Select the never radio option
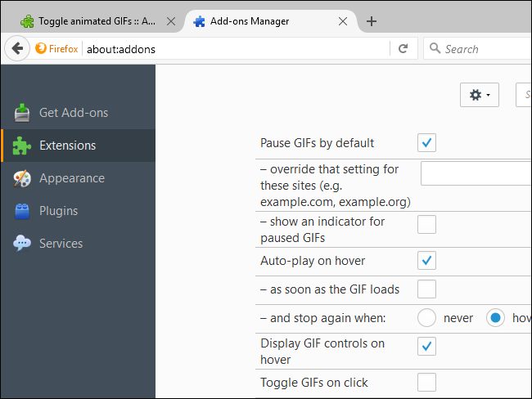Screen dimensions: 532x399 [x=426, y=316]
